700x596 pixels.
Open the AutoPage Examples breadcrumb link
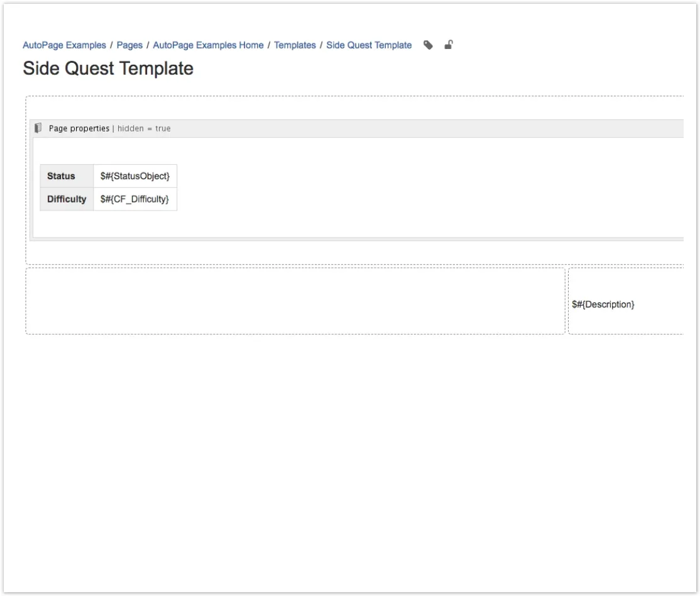click(64, 45)
